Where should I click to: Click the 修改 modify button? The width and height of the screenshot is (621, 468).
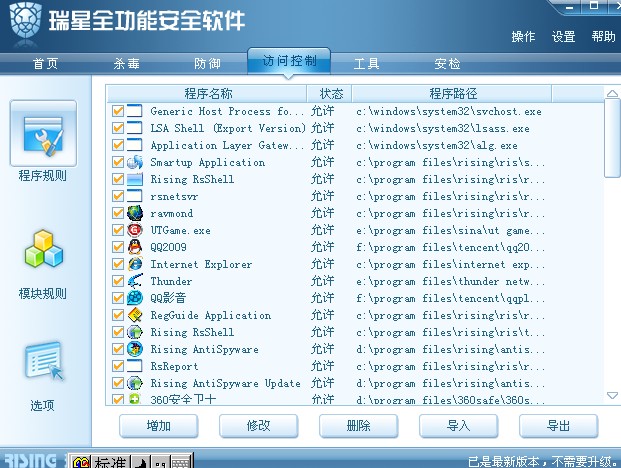pyautogui.click(x=258, y=426)
